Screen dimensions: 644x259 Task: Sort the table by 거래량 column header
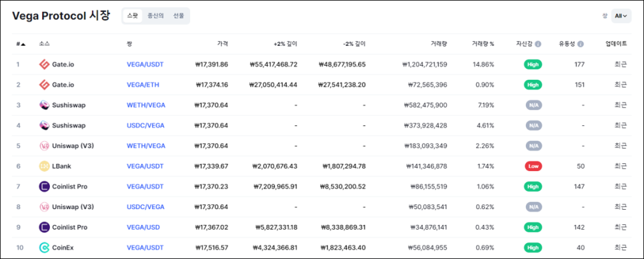(x=439, y=44)
